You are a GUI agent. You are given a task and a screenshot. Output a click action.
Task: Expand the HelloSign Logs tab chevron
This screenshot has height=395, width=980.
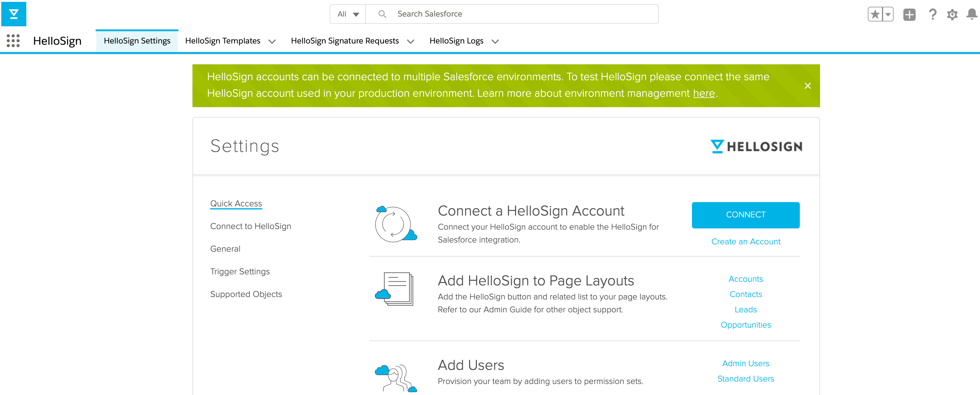(495, 41)
